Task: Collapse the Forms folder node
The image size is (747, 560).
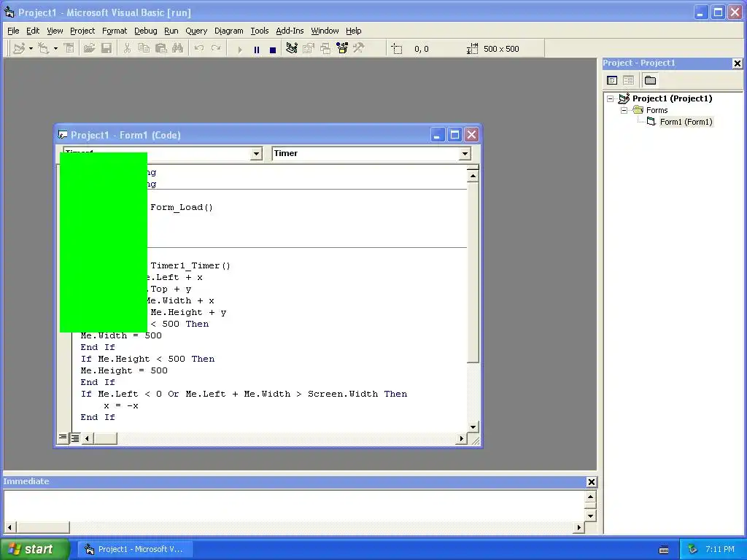Action: click(624, 110)
